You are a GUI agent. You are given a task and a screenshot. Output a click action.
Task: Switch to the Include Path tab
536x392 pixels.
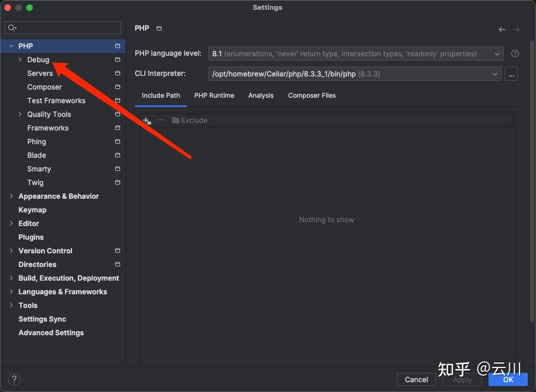[x=161, y=96]
